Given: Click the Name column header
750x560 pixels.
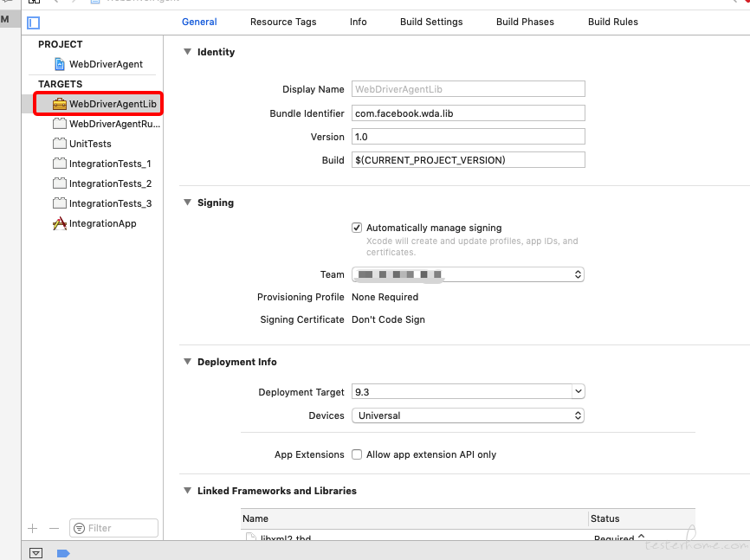Looking at the screenshot, I should click(x=414, y=518).
